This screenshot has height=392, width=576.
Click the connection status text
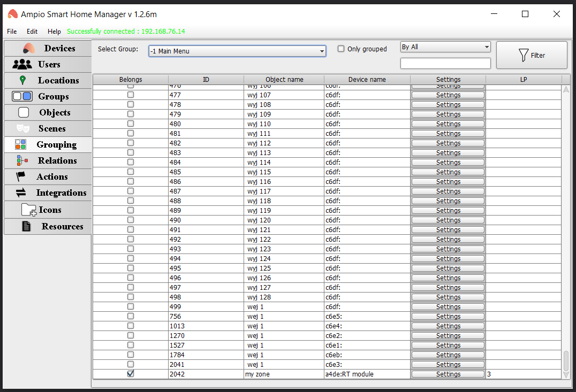click(x=126, y=32)
